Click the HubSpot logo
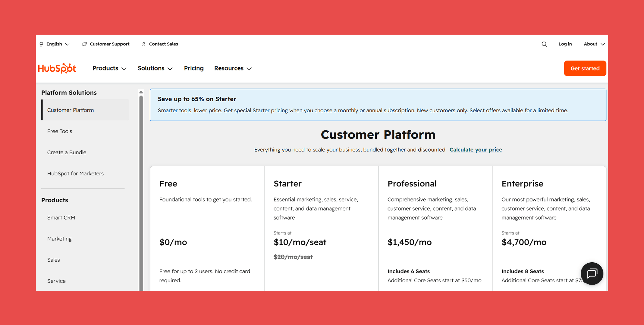 click(x=57, y=68)
